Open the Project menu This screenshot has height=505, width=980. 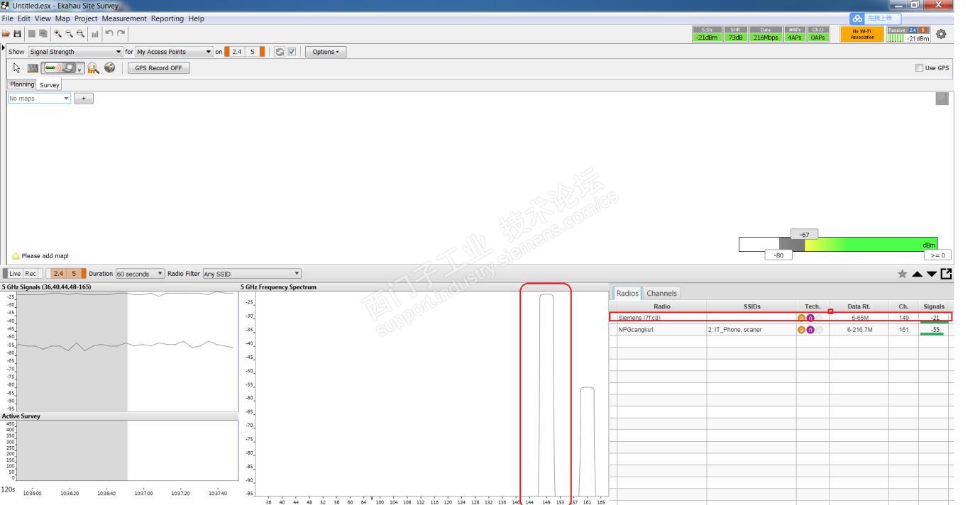click(86, 18)
